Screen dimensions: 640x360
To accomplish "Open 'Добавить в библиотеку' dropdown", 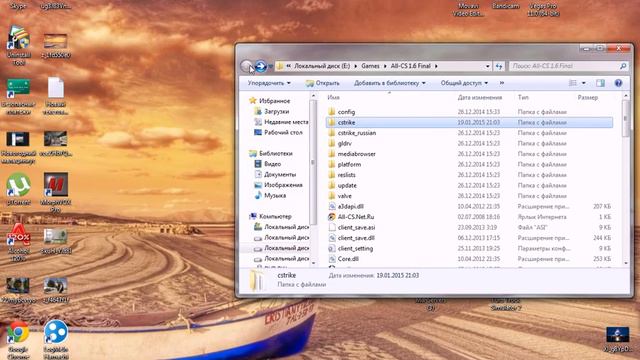I will (x=389, y=83).
